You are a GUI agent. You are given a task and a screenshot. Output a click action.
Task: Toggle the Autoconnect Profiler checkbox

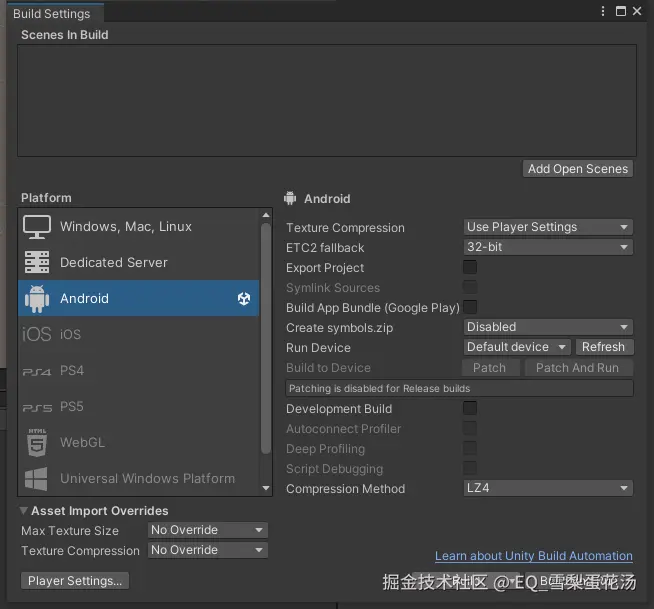pos(470,428)
